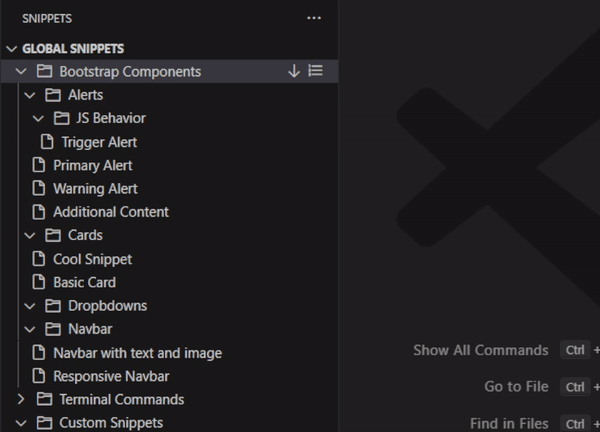Collapse the Global Snippets section
The width and height of the screenshot is (600, 432).
(12, 49)
